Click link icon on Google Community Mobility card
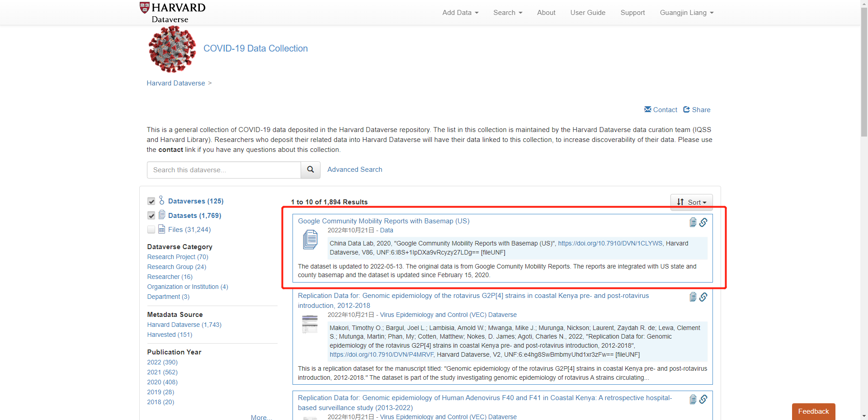Screen dimensions: 868x420 click(x=703, y=222)
